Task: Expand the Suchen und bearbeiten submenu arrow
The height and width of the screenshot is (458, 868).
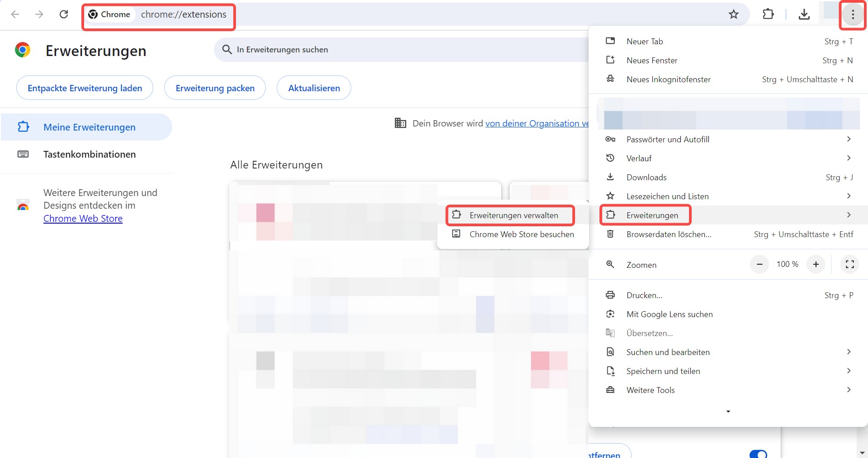Action: [849, 352]
